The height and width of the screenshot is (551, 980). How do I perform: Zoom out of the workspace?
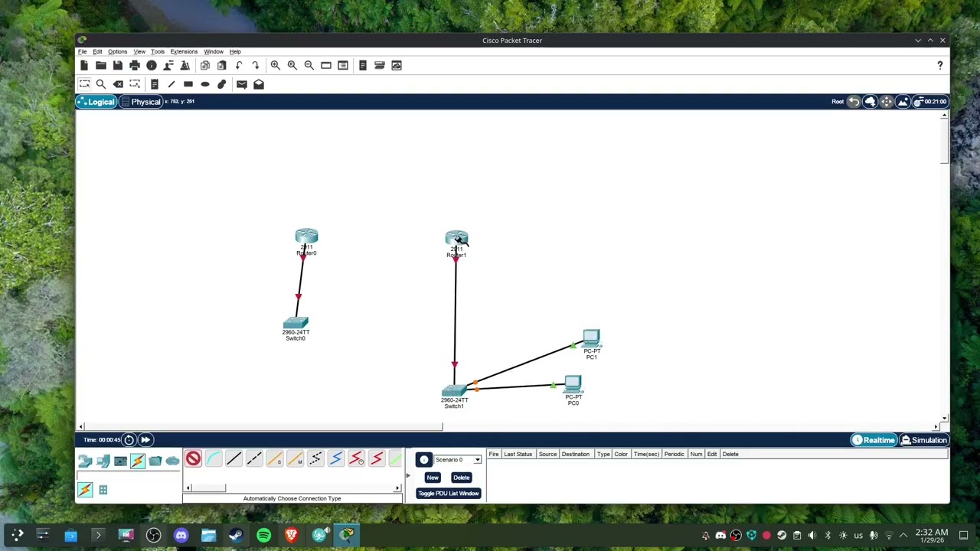click(x=309, y=66)
